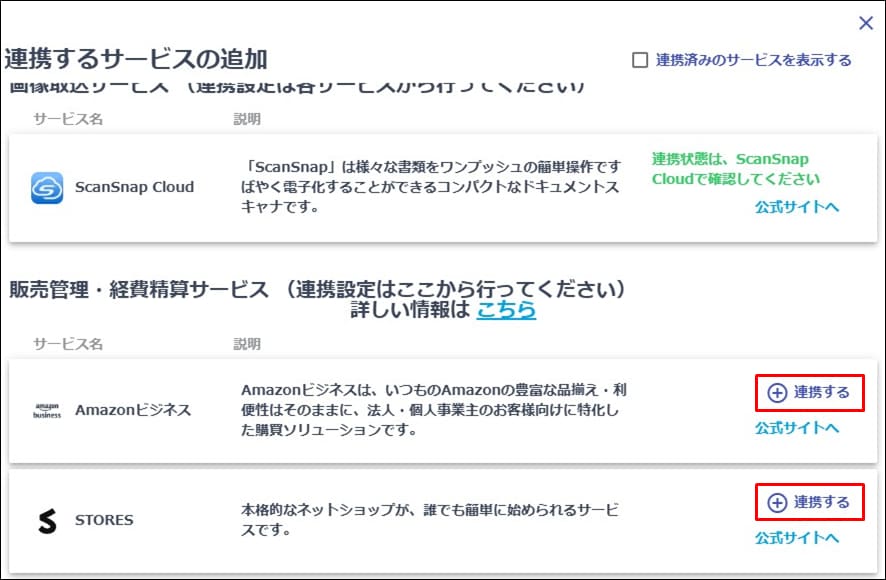Screen dimensions: 886x580
Task: Select the ScanSnap Cloud service name
Action: pyautogui.click(x=134, y=187)
